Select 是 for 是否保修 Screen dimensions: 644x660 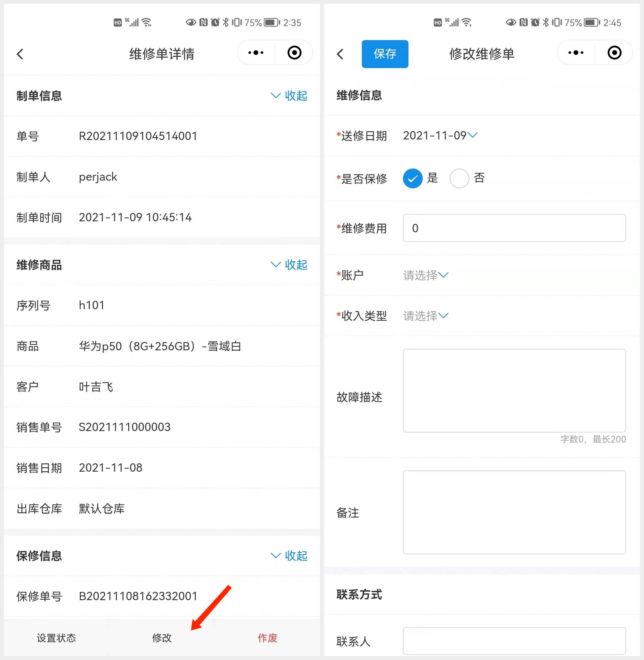point(413,178)
